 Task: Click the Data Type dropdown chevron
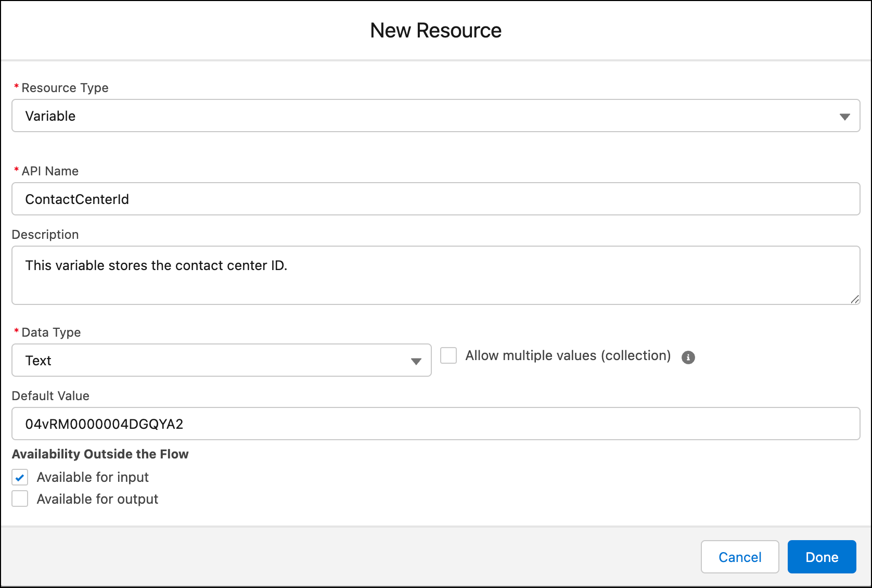[x=415, y=360]
